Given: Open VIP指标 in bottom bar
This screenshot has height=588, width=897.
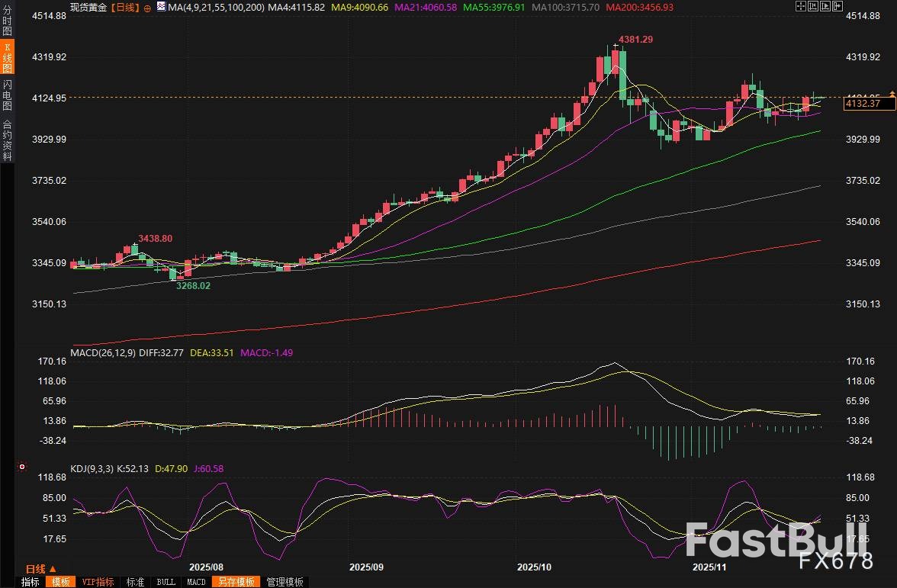Looking at the screenshot, I should [98, 582].
